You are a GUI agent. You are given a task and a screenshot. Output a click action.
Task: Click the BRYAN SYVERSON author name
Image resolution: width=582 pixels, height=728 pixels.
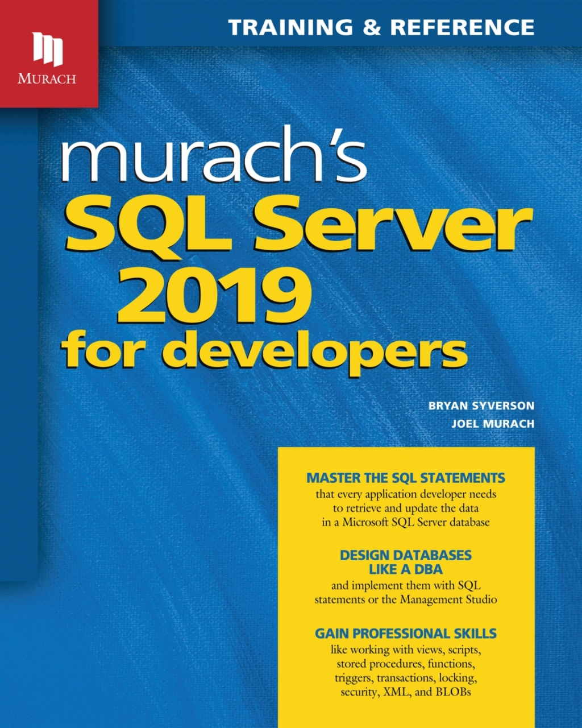[480, 406]
